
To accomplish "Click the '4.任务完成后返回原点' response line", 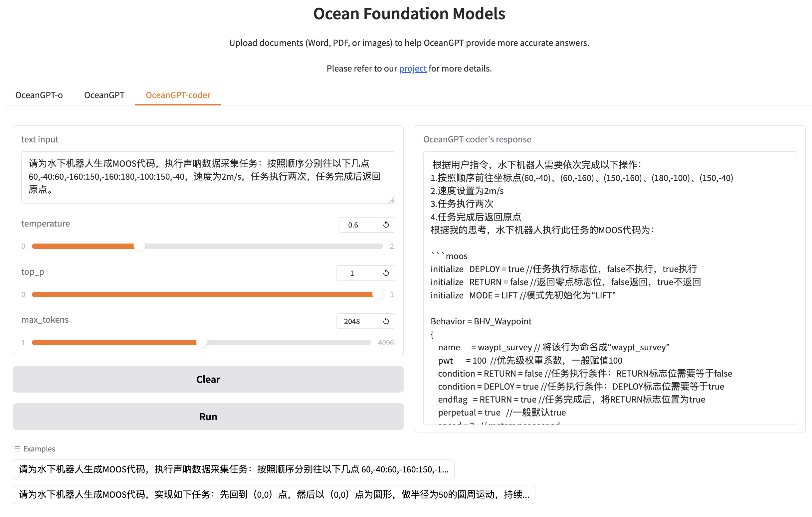I will 476,217.
